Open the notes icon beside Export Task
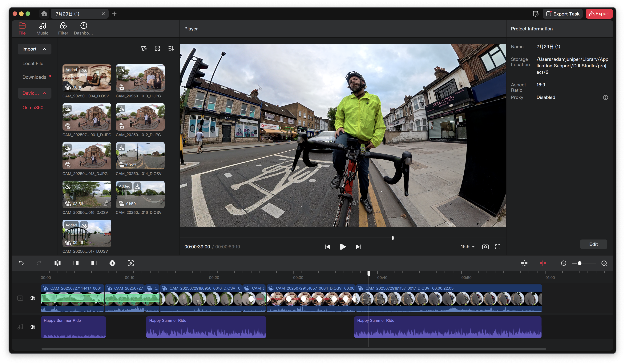625x364 pixels. pyautogui.click(x=536, y=14)
